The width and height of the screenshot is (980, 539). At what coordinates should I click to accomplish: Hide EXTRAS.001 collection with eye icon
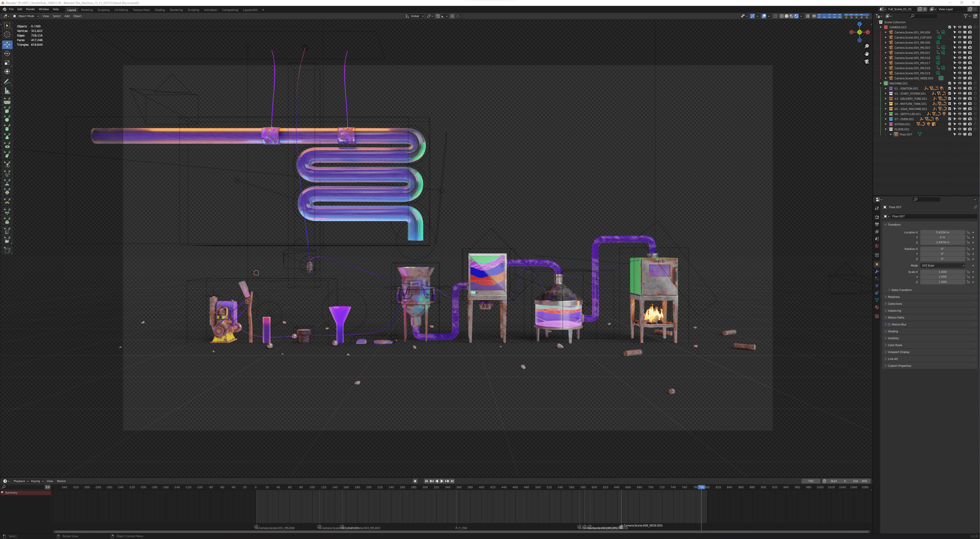pos(959,124)
